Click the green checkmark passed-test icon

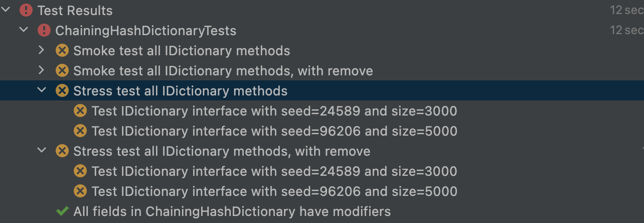(62, 211)
